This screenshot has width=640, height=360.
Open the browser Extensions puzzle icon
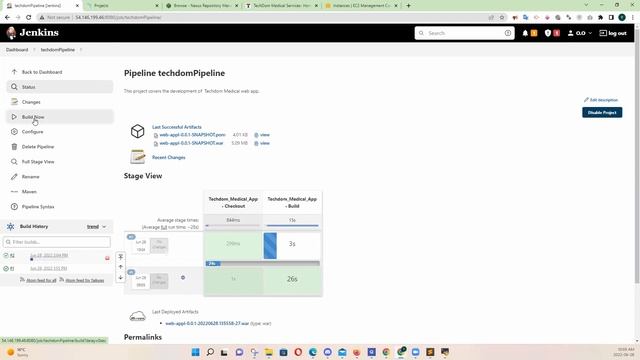(x=600, y=18)
